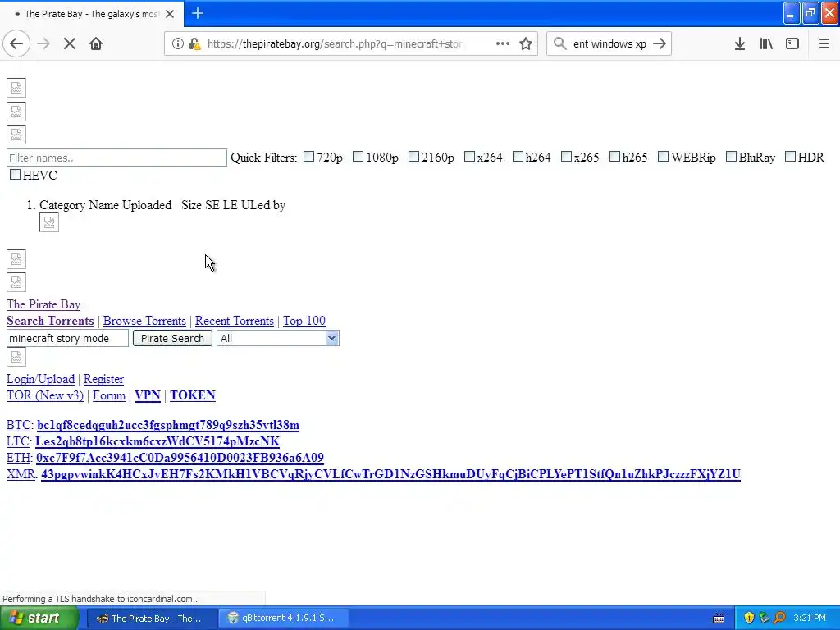View the Top 100 link
Screen dimensions: 840x630
(304, 321)
